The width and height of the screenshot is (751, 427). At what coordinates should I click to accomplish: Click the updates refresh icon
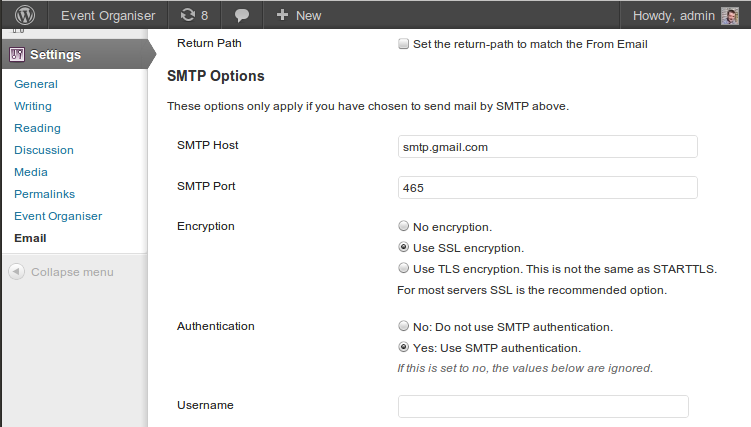pos(187,15)
